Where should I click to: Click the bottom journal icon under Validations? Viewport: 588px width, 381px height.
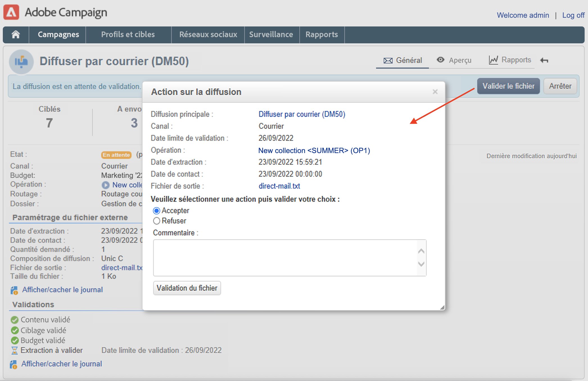point(13,364)
